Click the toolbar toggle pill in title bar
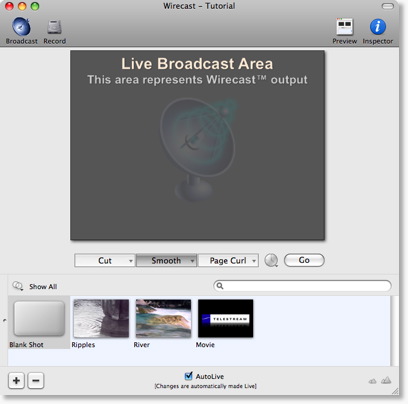The height and width of the screenshot is (404, 408). point(387,6)
